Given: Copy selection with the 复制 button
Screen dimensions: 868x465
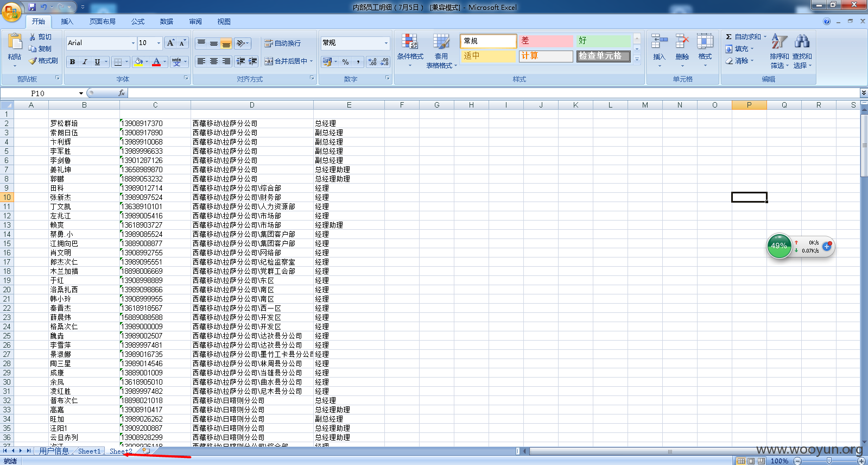Looking at the screenshot, I should (x=41, y=49).
